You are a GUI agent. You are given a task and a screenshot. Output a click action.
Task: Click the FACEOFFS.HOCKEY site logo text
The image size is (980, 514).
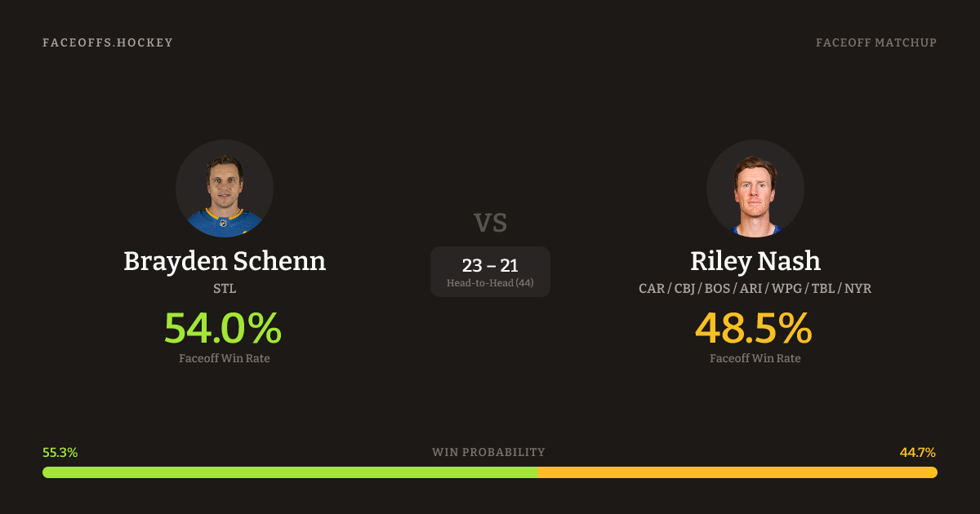coord(108,42)
